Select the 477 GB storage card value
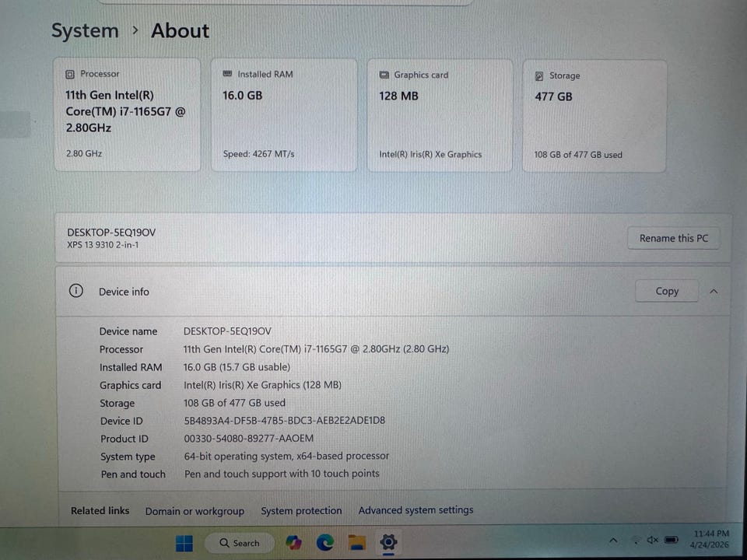Screen dimensions: 747x560 point(553,96)
